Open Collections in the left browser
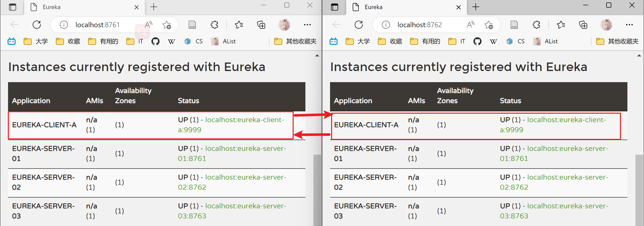 tap(261, 25)
